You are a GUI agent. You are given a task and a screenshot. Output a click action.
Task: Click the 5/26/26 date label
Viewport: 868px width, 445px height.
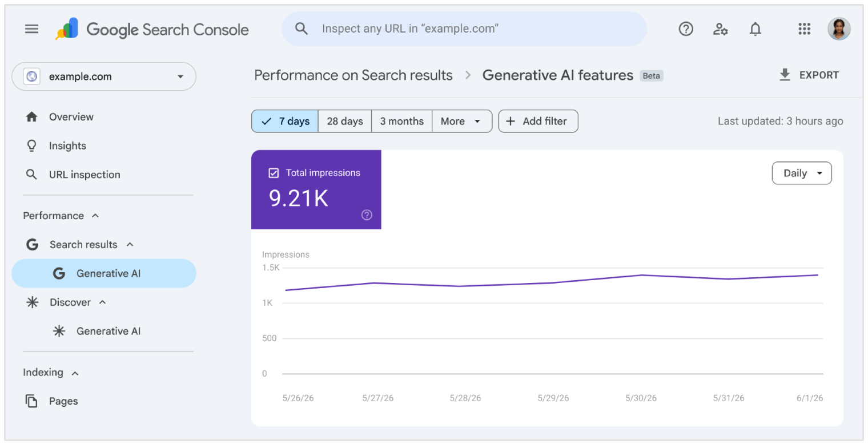298,398
